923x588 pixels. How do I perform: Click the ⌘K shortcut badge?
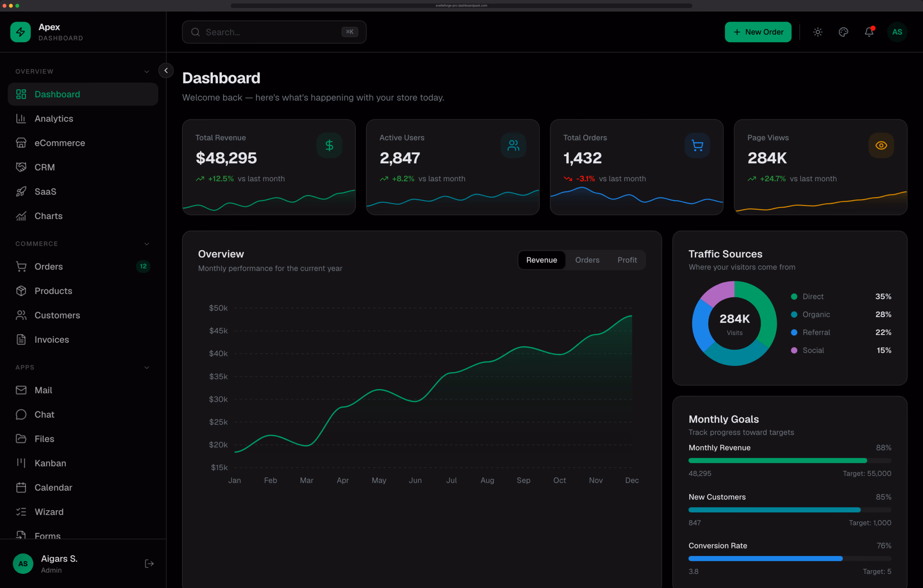pos(350,32)
